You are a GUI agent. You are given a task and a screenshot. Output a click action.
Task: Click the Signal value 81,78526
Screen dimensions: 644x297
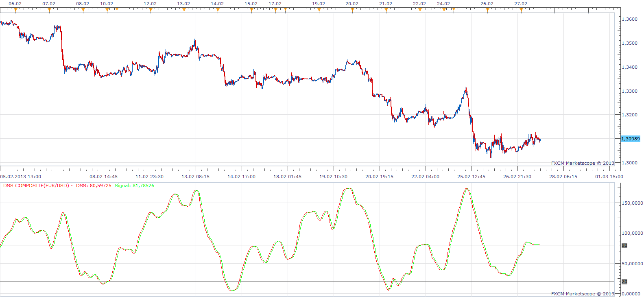tap(143, 186)
